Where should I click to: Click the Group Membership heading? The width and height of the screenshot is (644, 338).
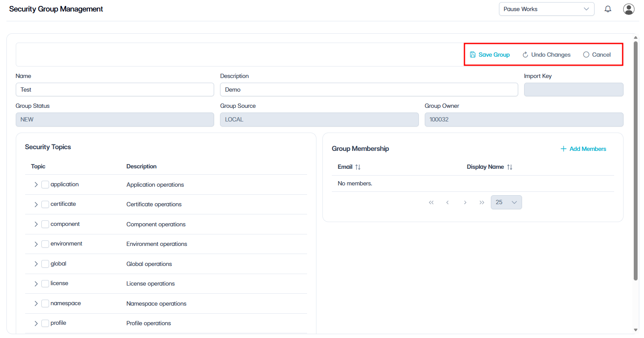pos(360,149)
